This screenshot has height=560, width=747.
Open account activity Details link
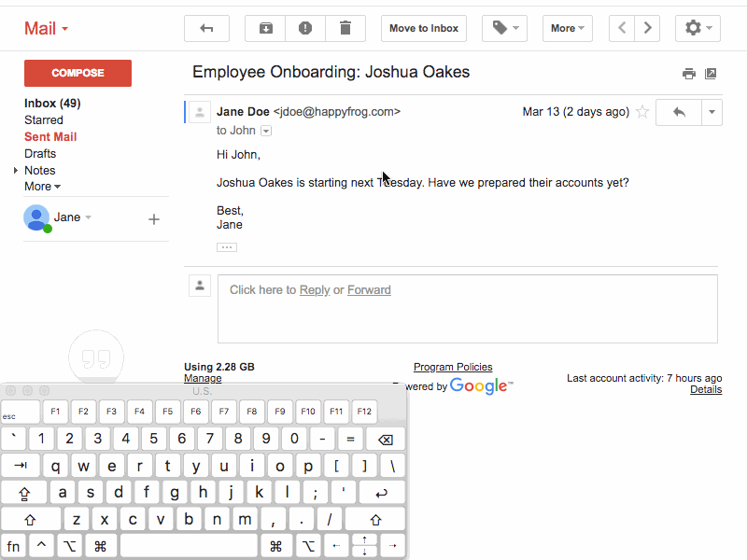[706, 389]
